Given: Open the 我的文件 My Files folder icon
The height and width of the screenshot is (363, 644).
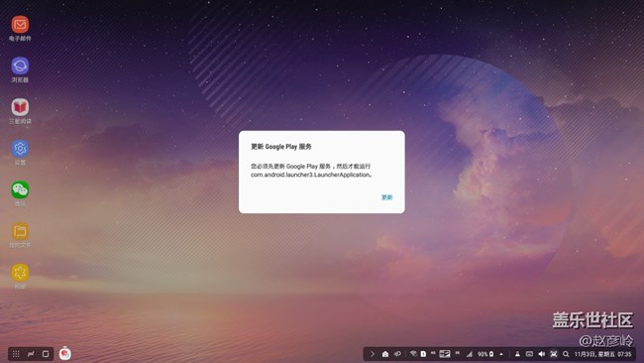Looking at the screenshot, I should pos(20,231).
